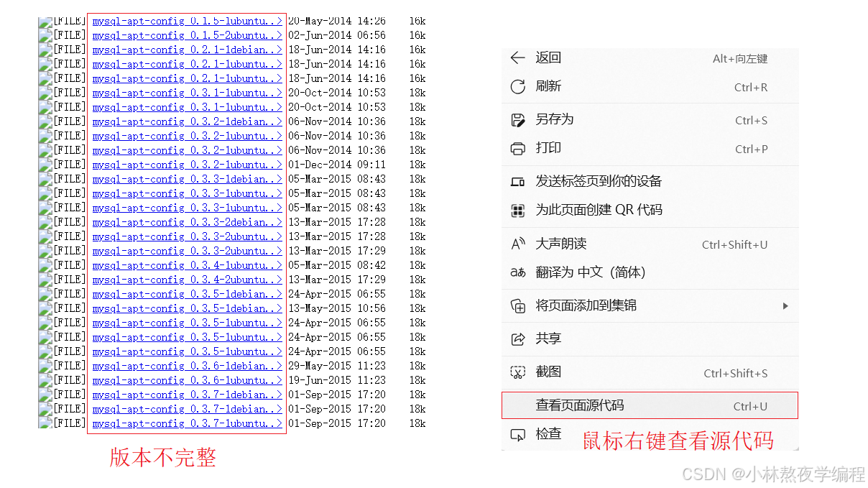Open mysql-apt-config 0.3.6-1ubuntu link

coord(188,380)
